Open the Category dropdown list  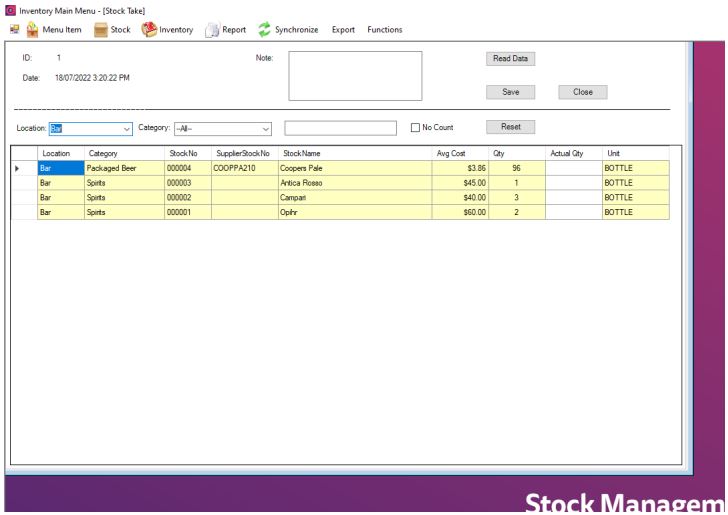point(265,128)
